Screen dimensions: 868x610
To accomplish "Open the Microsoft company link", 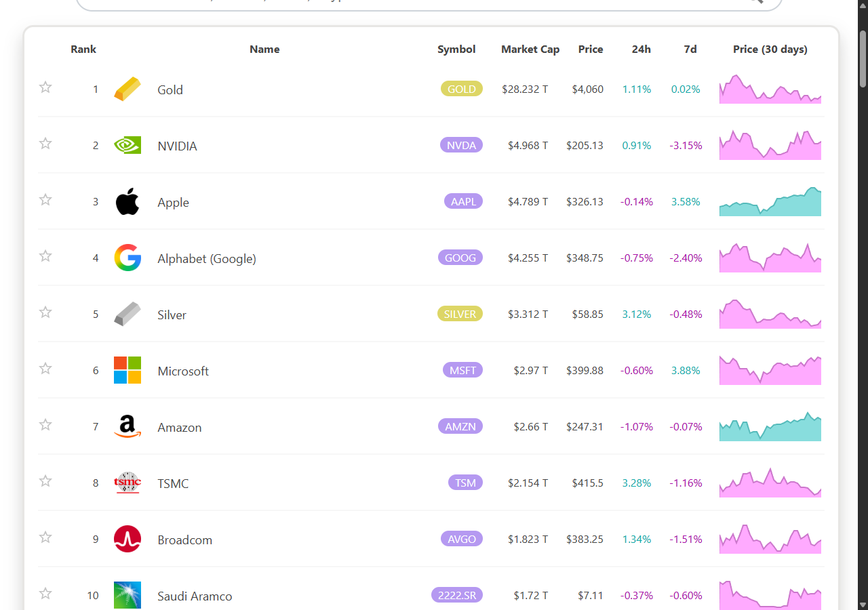I will click(183, 371).
